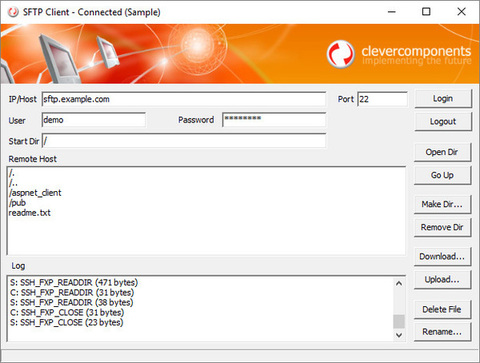Click into the Port number field
Image resolution: width=480 pixels, height=363 pixels.
pyautogui.click(x=382, y=99)
